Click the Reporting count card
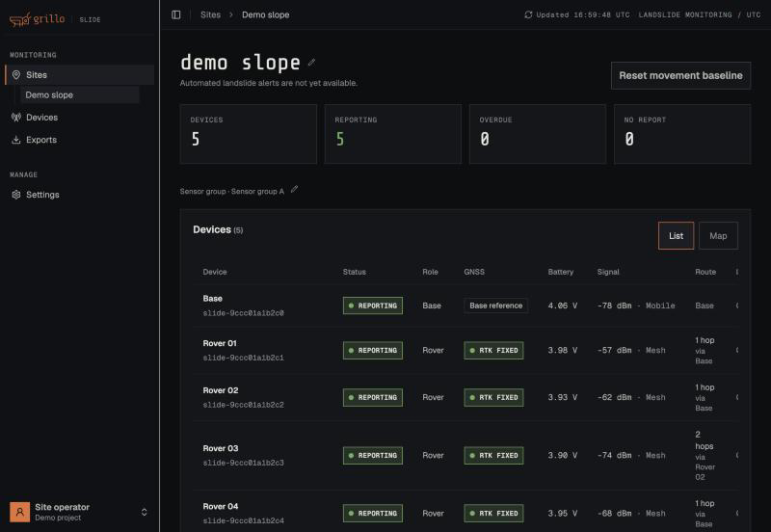 point(393,134)
